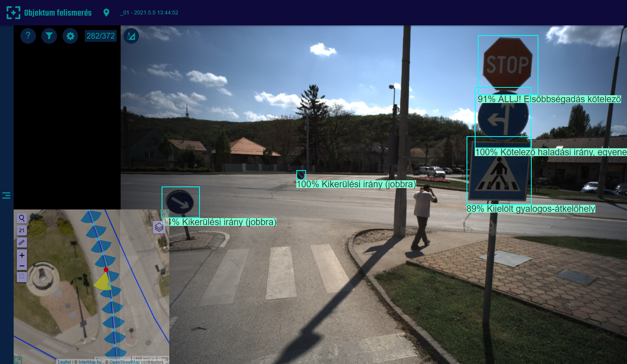Select the map ruler measure tool
The image size is (627, 364).
(22, 243)
